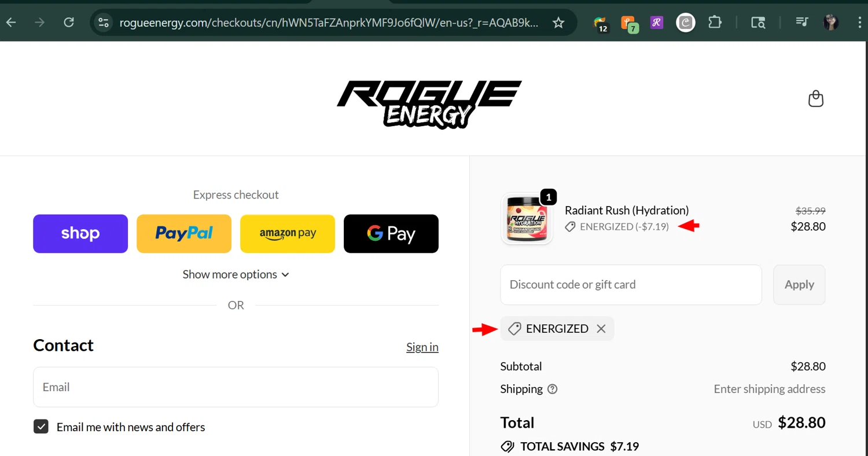
Task: Go back to the previous page
Action: pos(11,23)
